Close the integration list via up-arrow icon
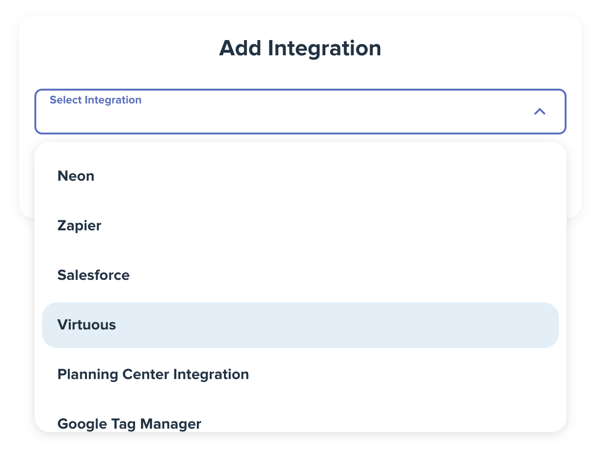This screenshot has width=600, height=452. (540, 111)
